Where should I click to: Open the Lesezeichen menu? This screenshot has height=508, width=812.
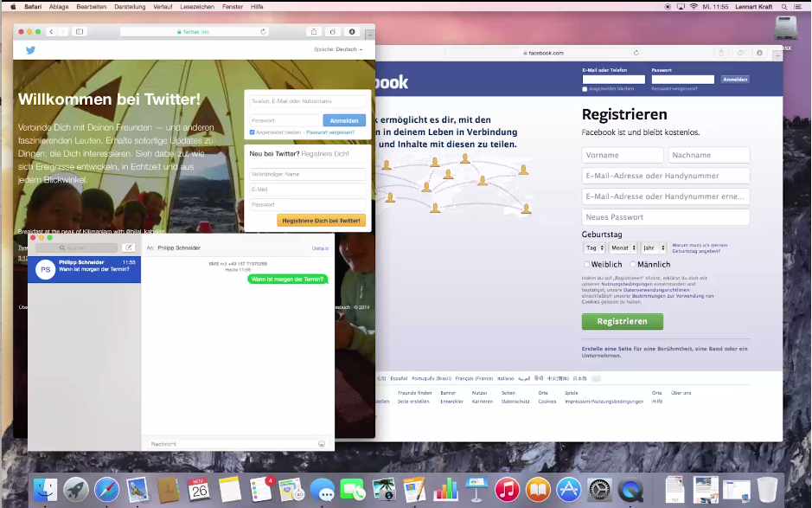click(x=197, y=7)
